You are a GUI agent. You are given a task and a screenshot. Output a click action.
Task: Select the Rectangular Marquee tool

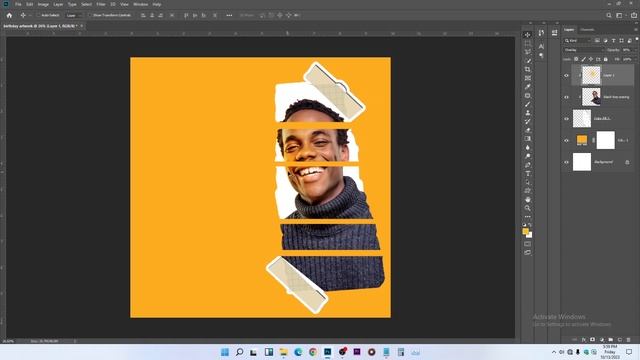[x=527, y=43]
